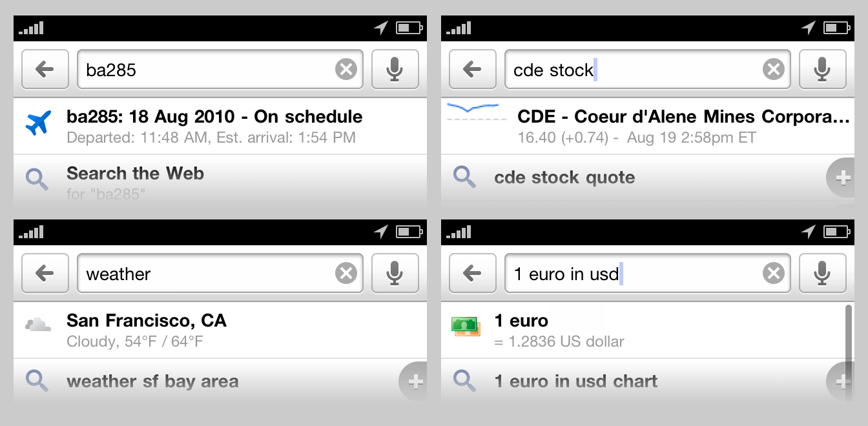Tap back arrow beside ba285 search
Image resolution: width=868 pixels, height=426 pixels.
pyautogui.click(x=45, y=69)
